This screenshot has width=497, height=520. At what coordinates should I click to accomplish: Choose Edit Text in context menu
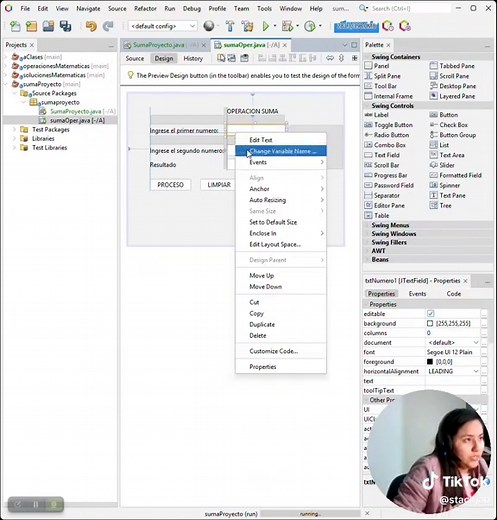pyautogui.click(x=281, y=140)
